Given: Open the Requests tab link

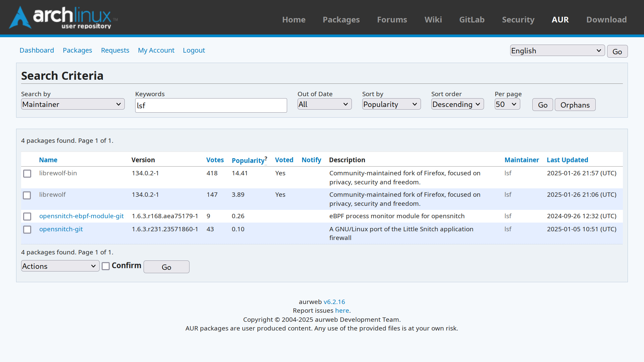Looking at the screenshot, I should pyautogui.click(x=115, y=50).
